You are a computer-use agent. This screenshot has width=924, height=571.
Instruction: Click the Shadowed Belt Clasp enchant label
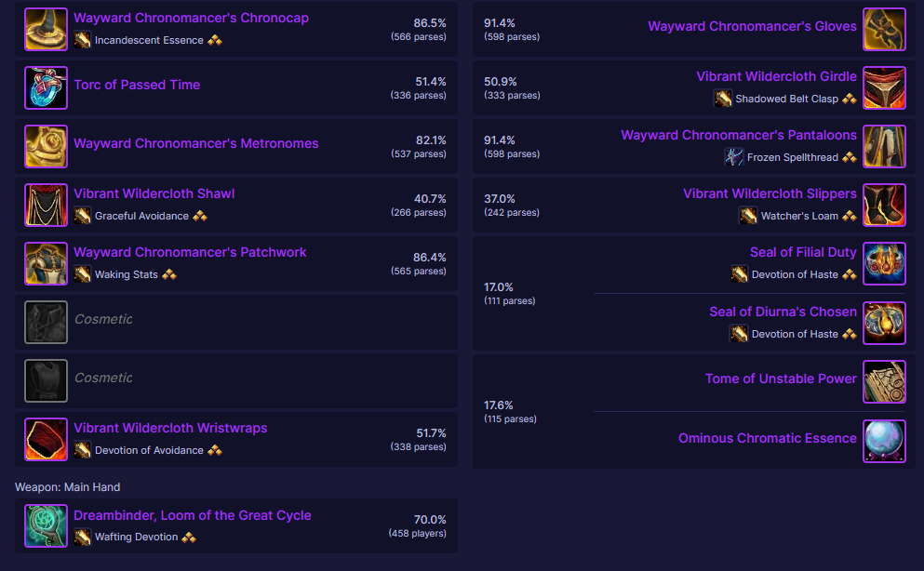point(786,99)
